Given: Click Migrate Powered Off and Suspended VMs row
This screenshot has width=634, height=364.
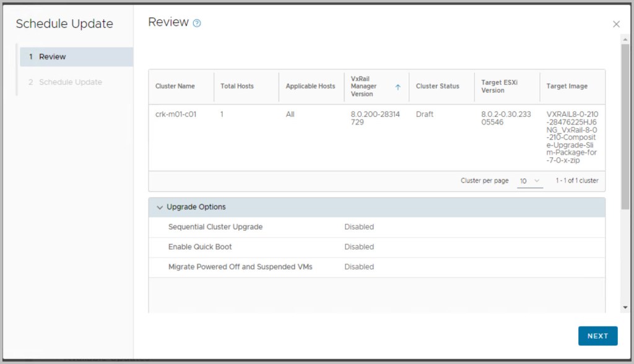Looking at the screenshot, I should (x=240, y=267).
